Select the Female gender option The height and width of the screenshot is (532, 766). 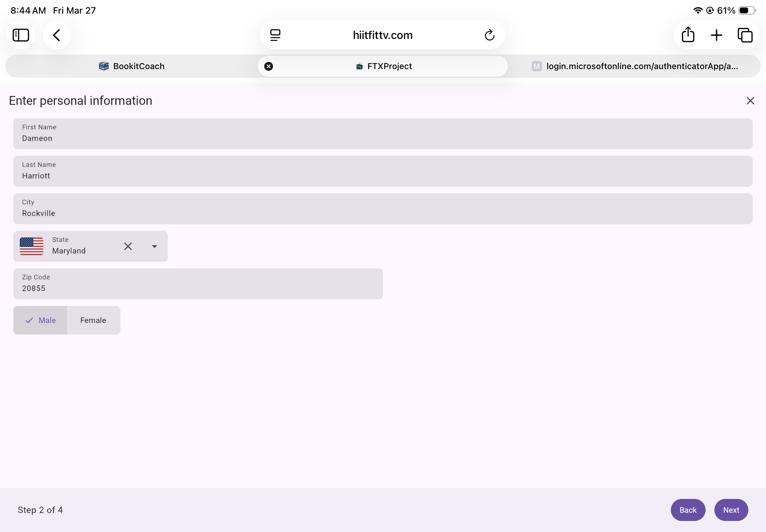point(93,320)
